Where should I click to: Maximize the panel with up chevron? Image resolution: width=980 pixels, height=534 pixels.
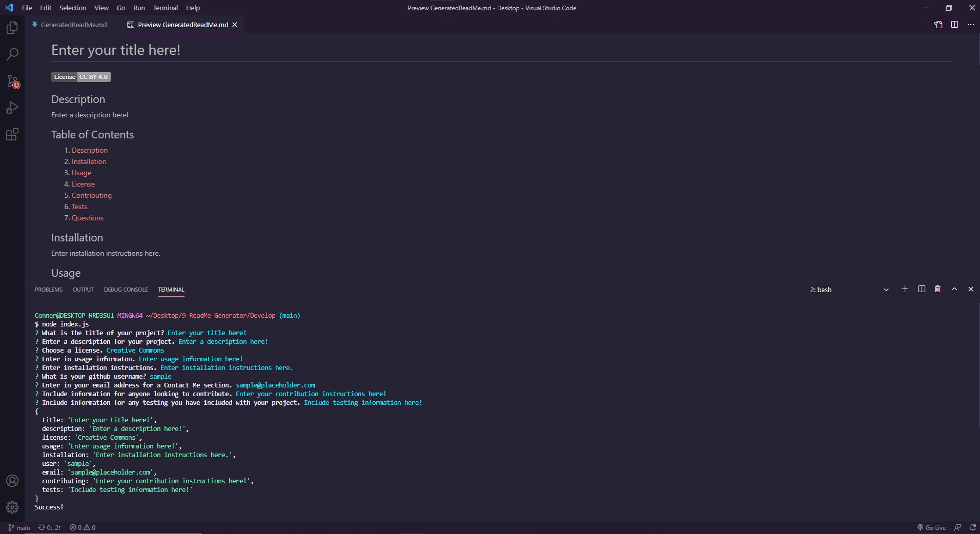(x=954, y=289)
